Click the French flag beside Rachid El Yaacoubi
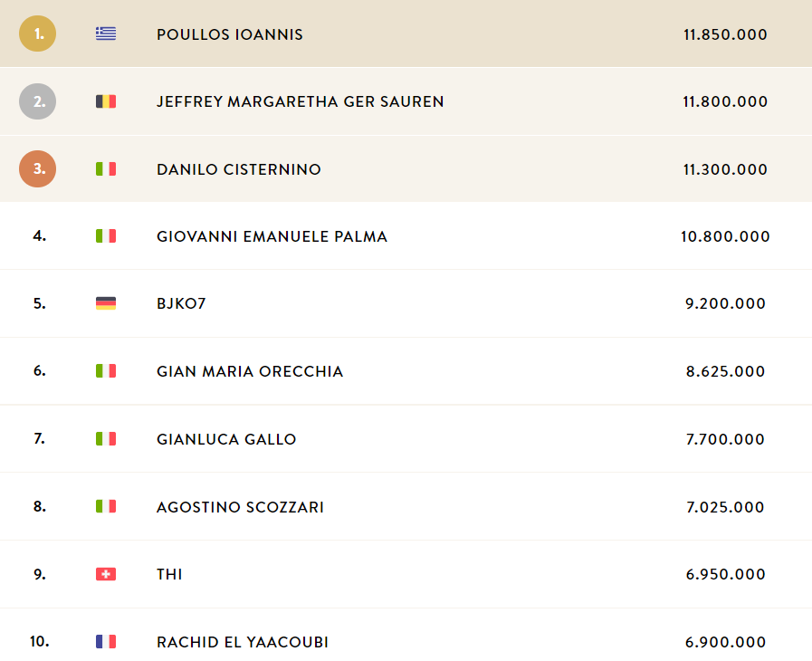Image resolution: width=812 pixels, height=661 pixels. tap(106, 642)
